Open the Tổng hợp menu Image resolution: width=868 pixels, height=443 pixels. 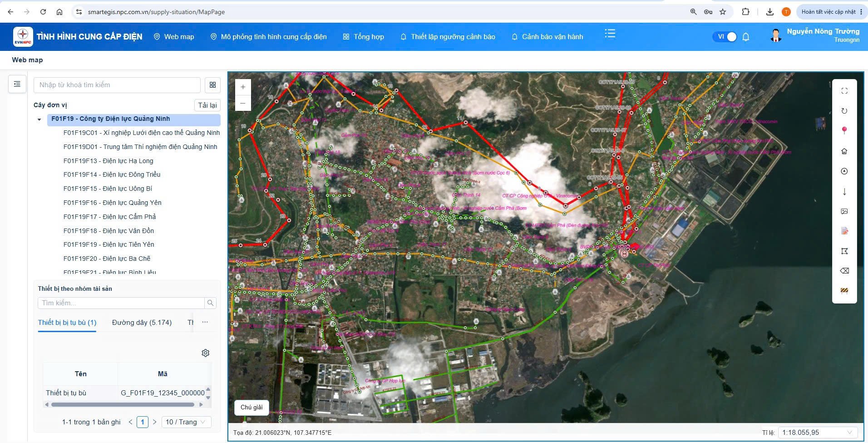click(x=364, y=37)
